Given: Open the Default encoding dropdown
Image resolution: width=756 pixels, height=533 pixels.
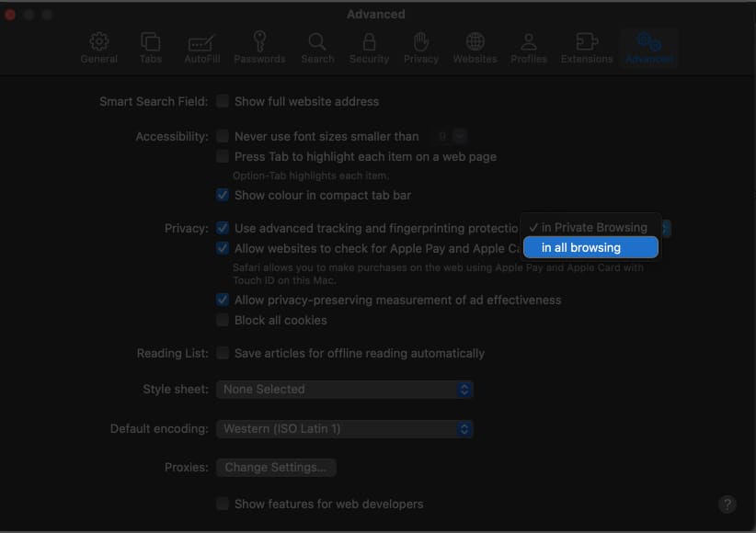Looking at the screenshot, I should coord(344,428).
